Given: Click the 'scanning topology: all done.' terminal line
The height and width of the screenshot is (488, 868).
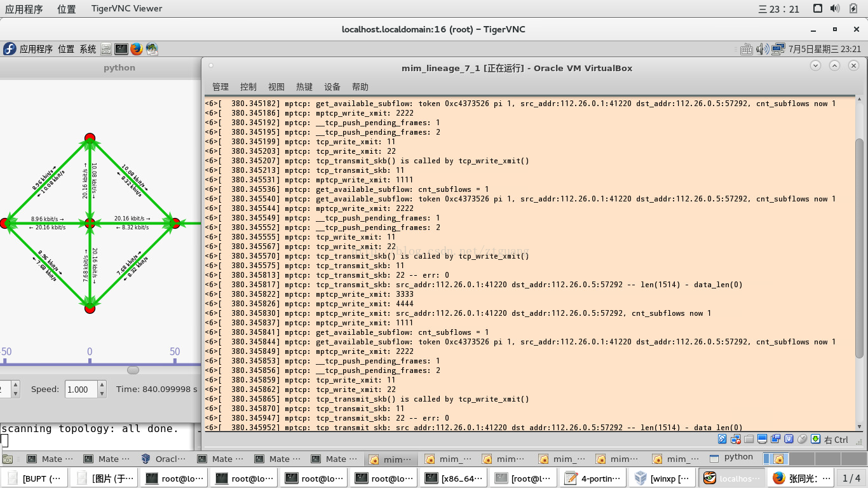Looking at the screenshot, I should coord(90,428).
